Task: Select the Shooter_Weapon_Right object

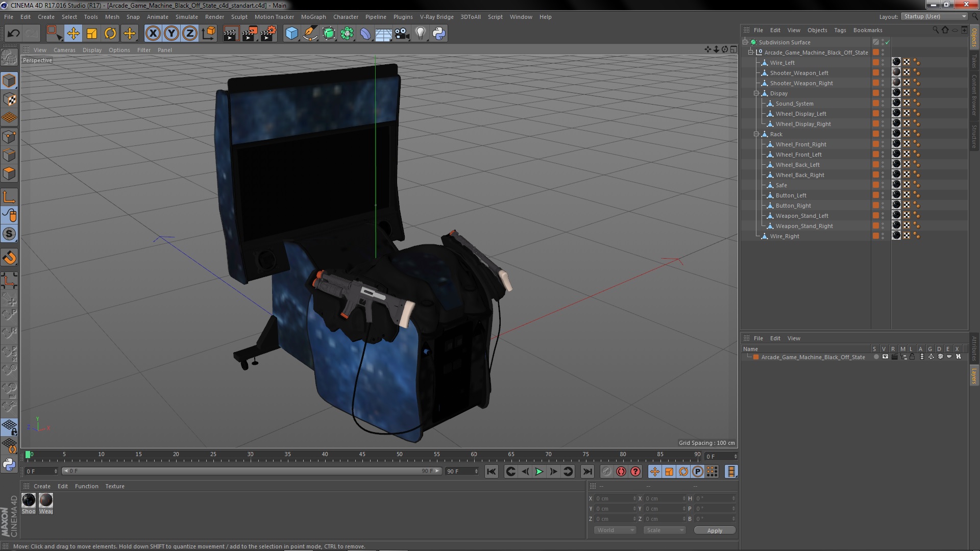Action: (x=801, y=83)
